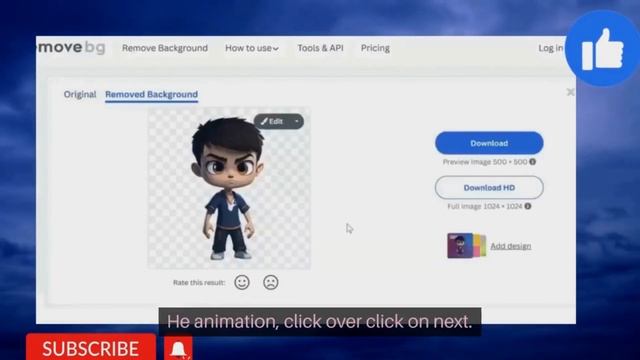Screen dimensions: 640x360
Task: Rate result with the happy face
Action: tap(242, 282)
